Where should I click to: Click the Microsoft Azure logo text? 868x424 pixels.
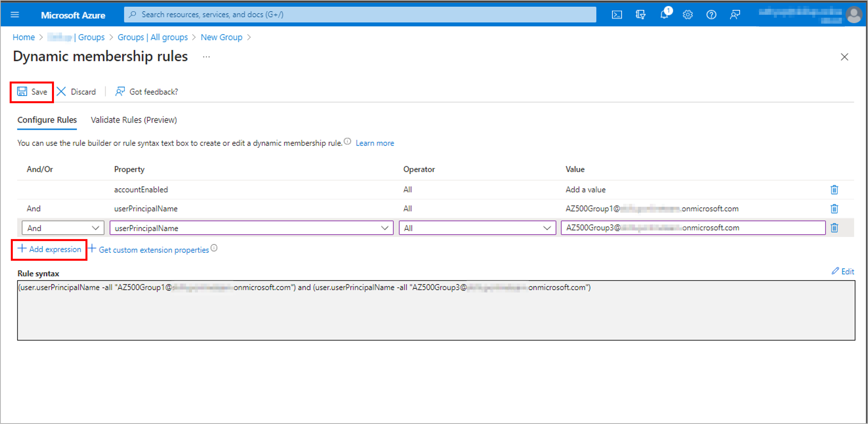tap(73, 15)
